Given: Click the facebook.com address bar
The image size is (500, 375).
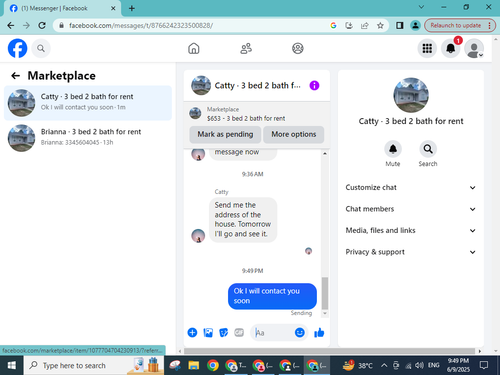Looking at the screenshot, I should tap(193, 26).
